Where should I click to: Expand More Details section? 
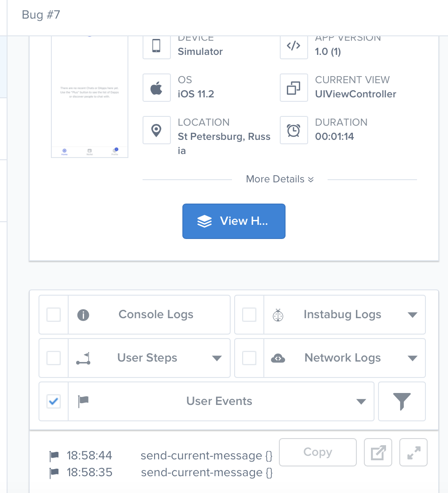tap(280, 179)
